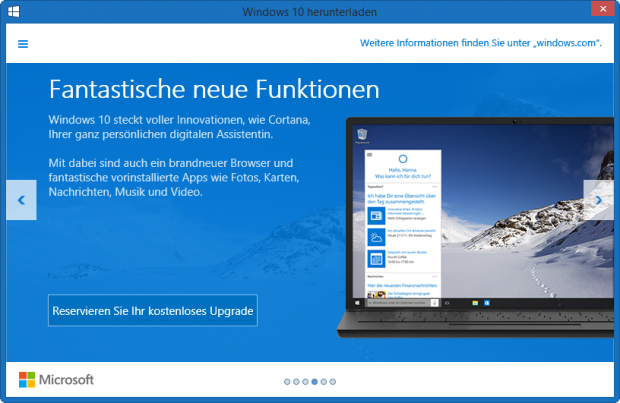Click the heading Fantastische neue Funktionen

pyautogui.click(x=214, y=89)
